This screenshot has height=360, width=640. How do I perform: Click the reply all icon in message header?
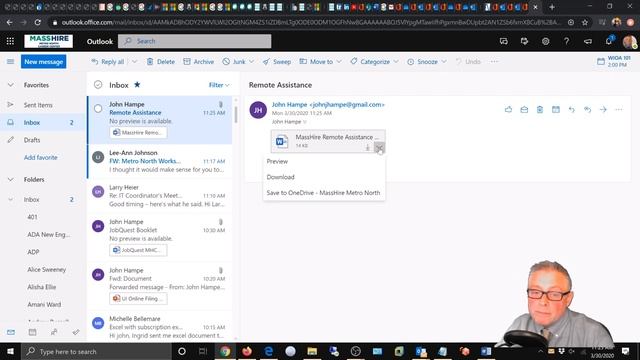pos(587,109)
